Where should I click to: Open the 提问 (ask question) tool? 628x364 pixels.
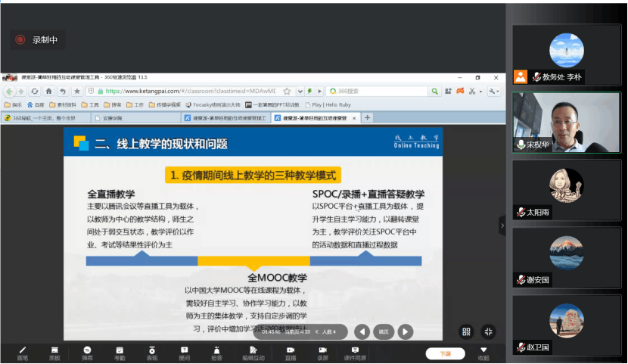(x=185, y=352)
